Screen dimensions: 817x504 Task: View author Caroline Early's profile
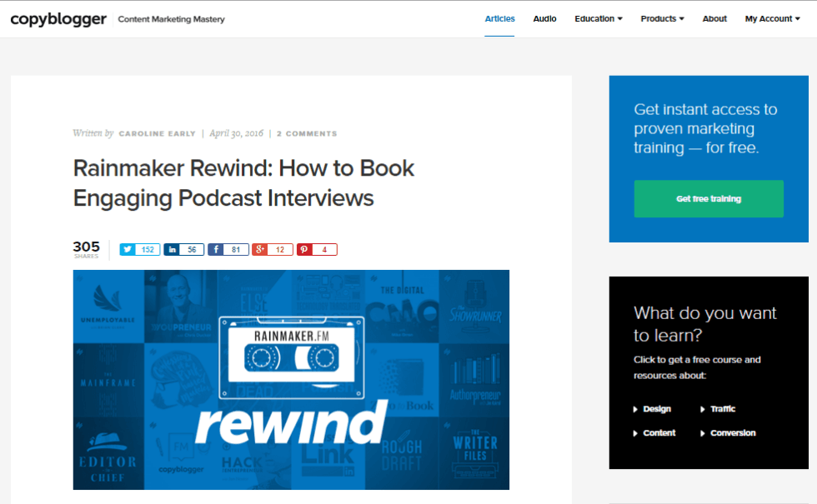click(158, 133)
